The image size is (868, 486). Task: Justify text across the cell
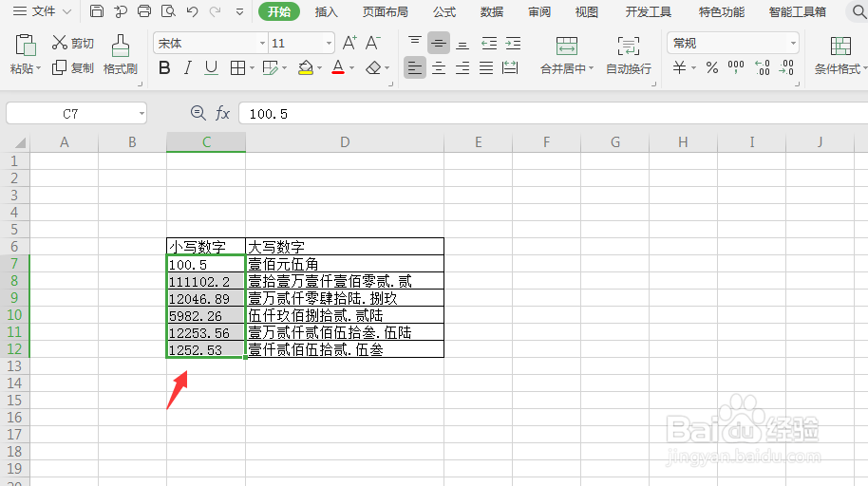tap(486, 68)
